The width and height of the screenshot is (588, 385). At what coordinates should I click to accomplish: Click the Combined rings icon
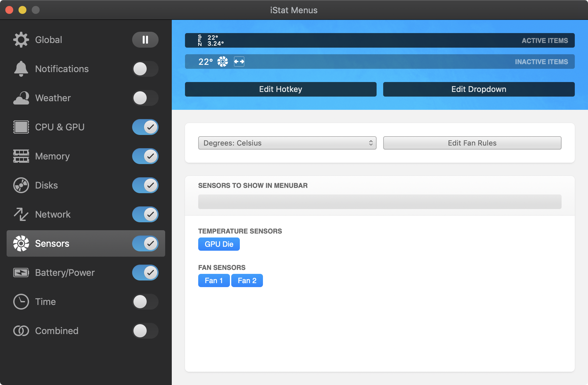21,331
